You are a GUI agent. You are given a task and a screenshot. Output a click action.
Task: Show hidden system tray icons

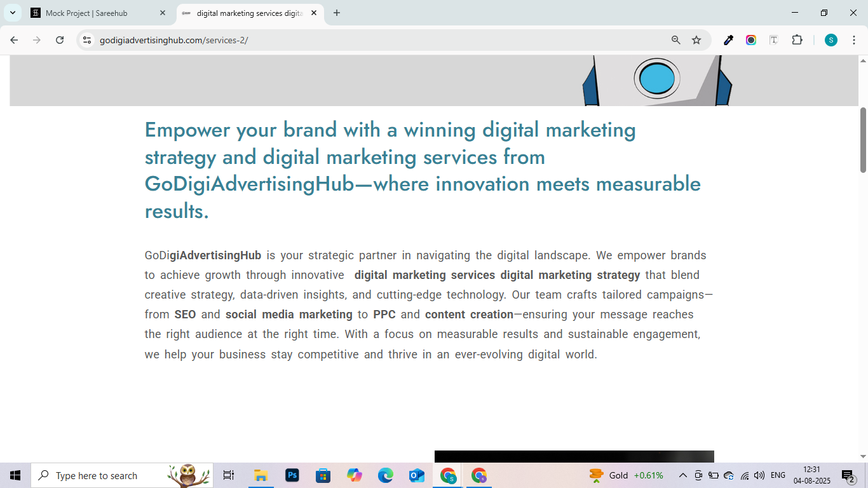[x=683, y=475]
